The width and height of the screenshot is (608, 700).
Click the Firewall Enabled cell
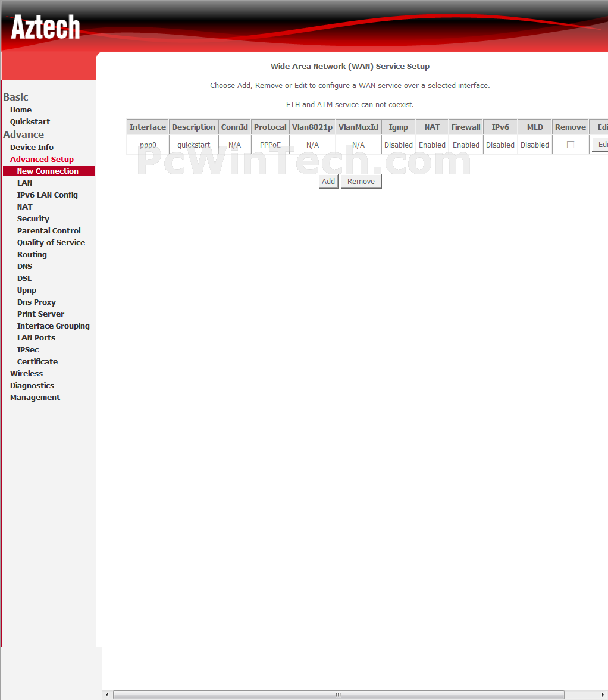pos(466,145)
